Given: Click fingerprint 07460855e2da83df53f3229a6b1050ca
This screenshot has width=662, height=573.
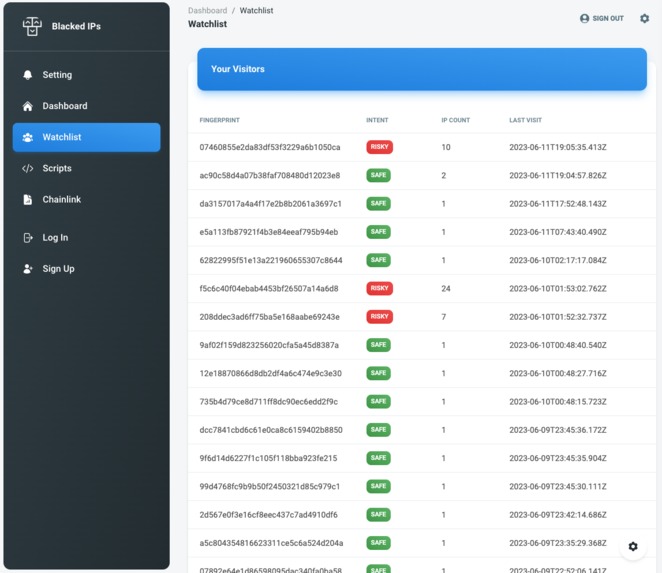Looking at the screenshot, I should click(270, 147).
